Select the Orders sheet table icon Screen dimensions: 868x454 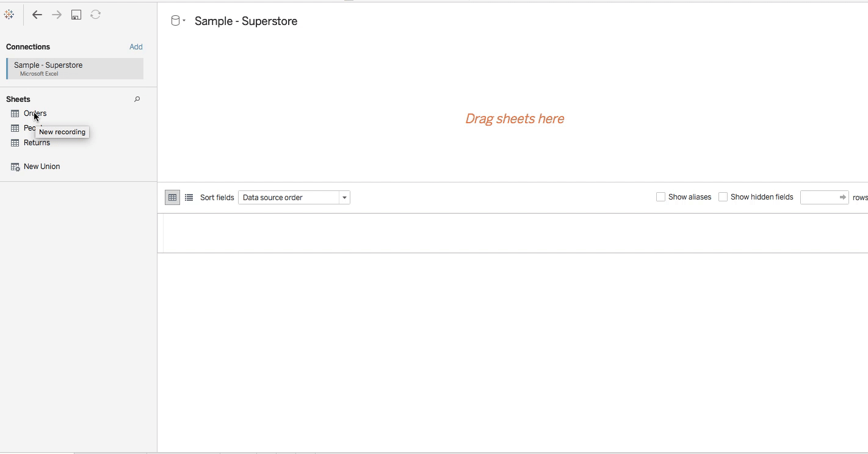pyautogui.click(x=15, y=113)
